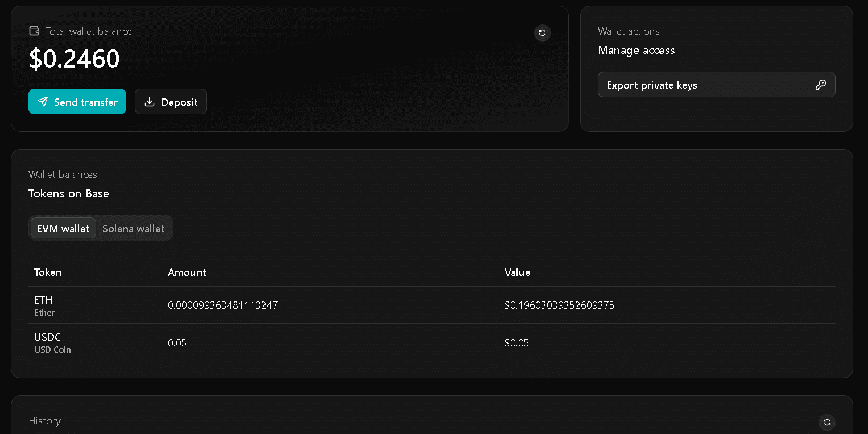Screen dimensions: 868x434
Task: Click the Export private keys button
Action: click(716, 84)
